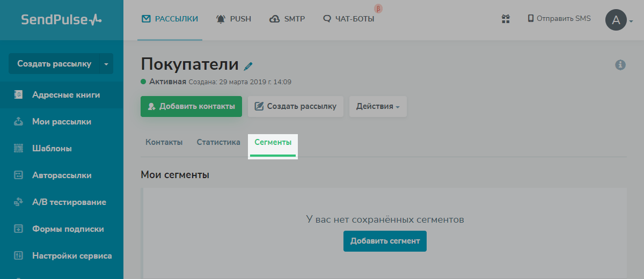
Task: Select A/B тестирование in sidebar
Action: 69,202
